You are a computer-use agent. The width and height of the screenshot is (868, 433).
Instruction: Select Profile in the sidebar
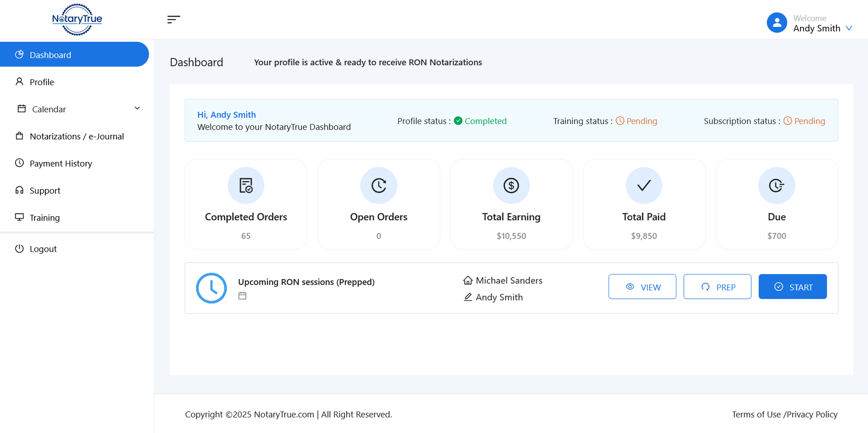pyautogui.click(x=42, y=82)
